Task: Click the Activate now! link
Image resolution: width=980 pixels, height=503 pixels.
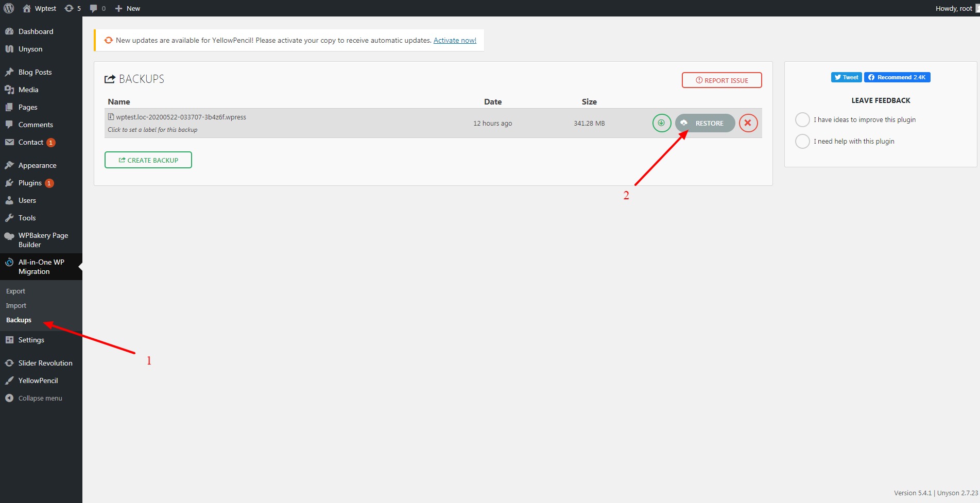Action: pos(455,40)
